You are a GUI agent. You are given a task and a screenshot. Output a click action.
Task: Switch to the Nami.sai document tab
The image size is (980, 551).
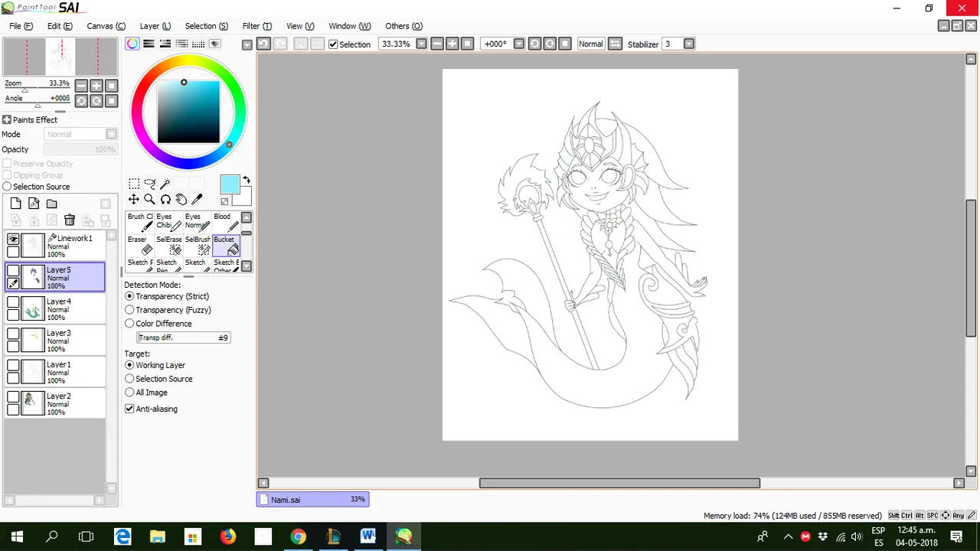312,499
